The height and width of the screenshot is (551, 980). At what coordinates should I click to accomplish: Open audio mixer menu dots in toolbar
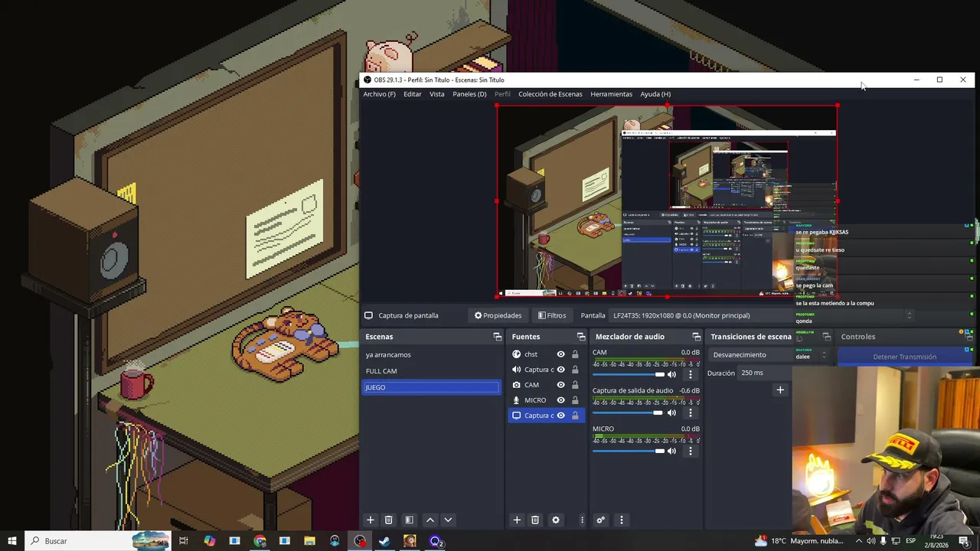[x=622, y=520]
